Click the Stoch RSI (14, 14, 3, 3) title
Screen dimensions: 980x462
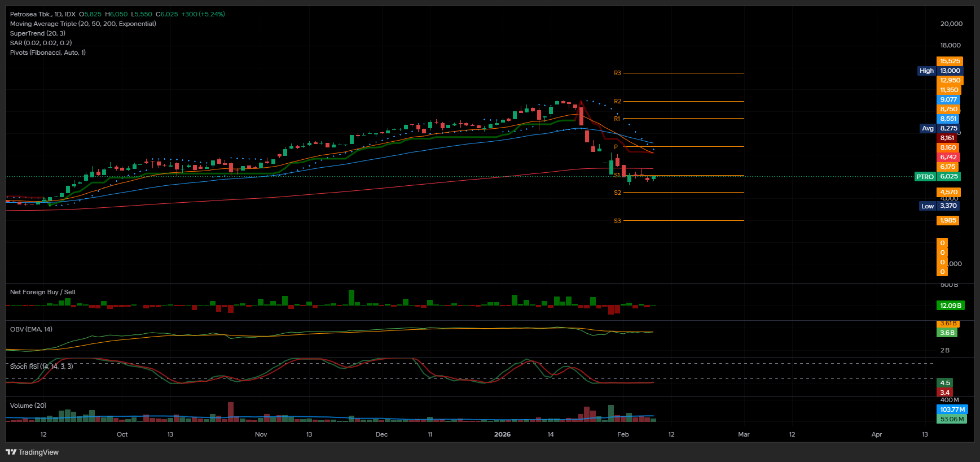coord(41,367)
